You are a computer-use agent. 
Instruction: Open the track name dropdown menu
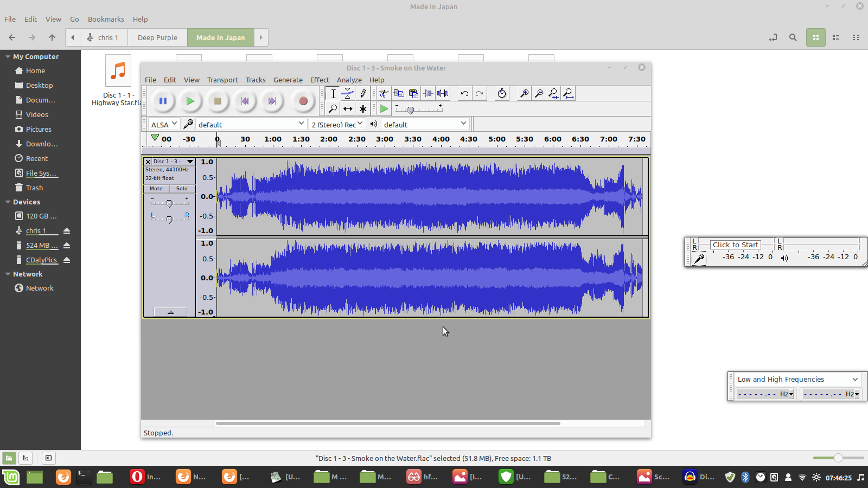coord(173,162)
